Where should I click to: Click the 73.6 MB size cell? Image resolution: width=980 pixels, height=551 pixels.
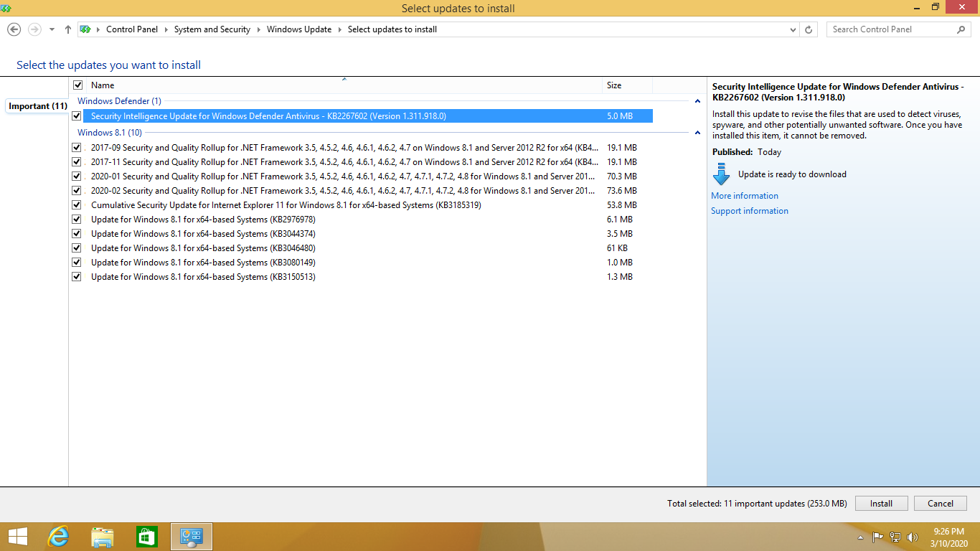[x=622, y=191]
